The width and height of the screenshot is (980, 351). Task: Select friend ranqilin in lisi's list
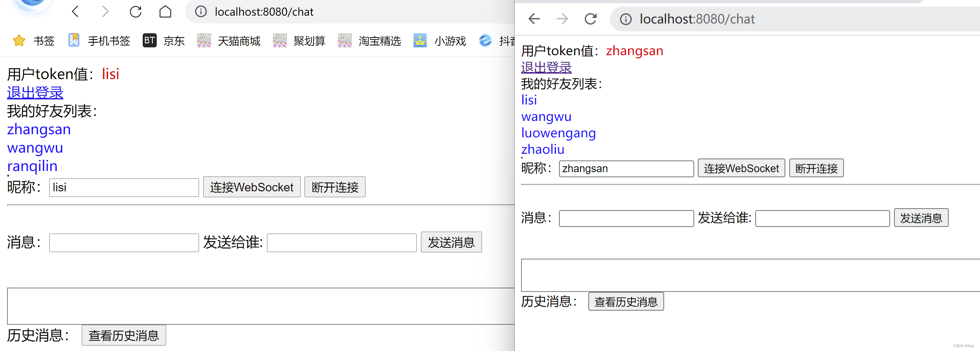[x=32, y=166]
